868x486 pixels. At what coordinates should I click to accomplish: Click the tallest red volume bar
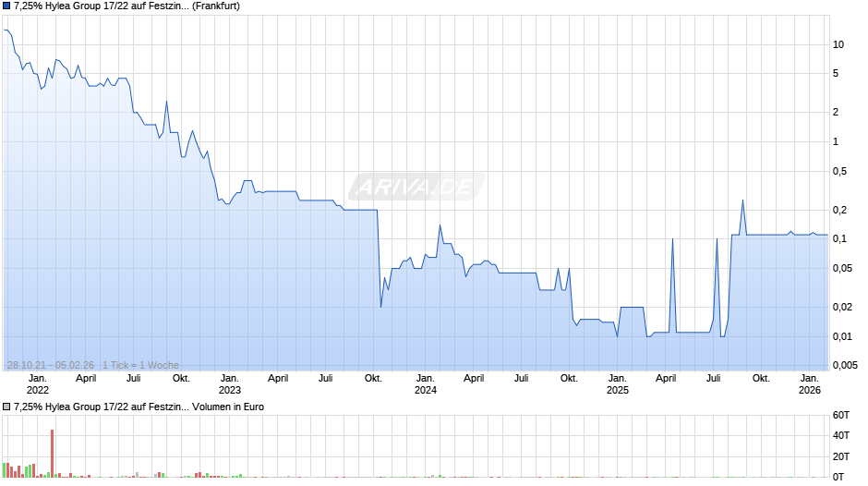[x=52, y=454]
